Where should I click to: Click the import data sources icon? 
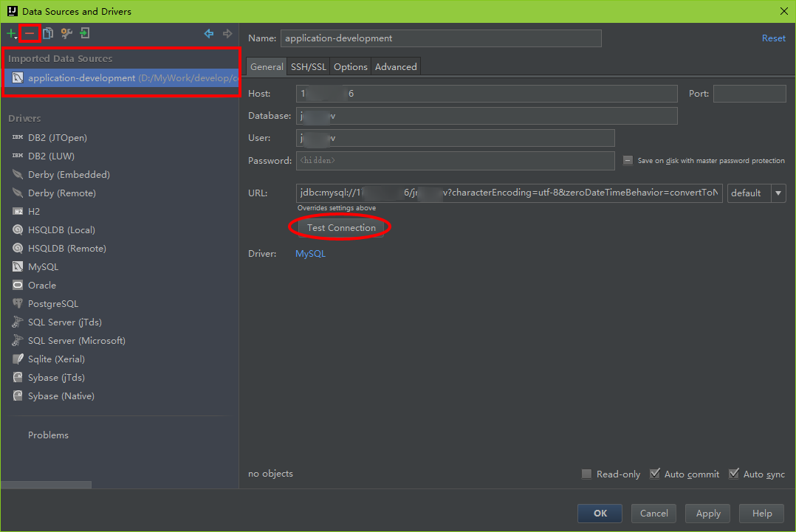[85, 33]
